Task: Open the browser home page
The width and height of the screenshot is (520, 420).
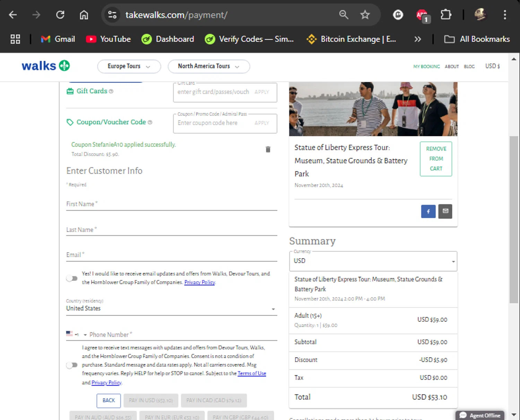Action: (84, 15)
